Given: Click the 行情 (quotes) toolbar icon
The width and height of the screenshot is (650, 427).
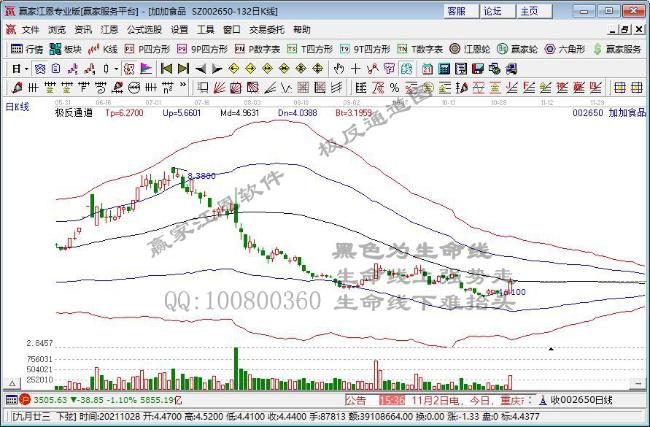Looking at the screenshot, I should tap(27, 48).
